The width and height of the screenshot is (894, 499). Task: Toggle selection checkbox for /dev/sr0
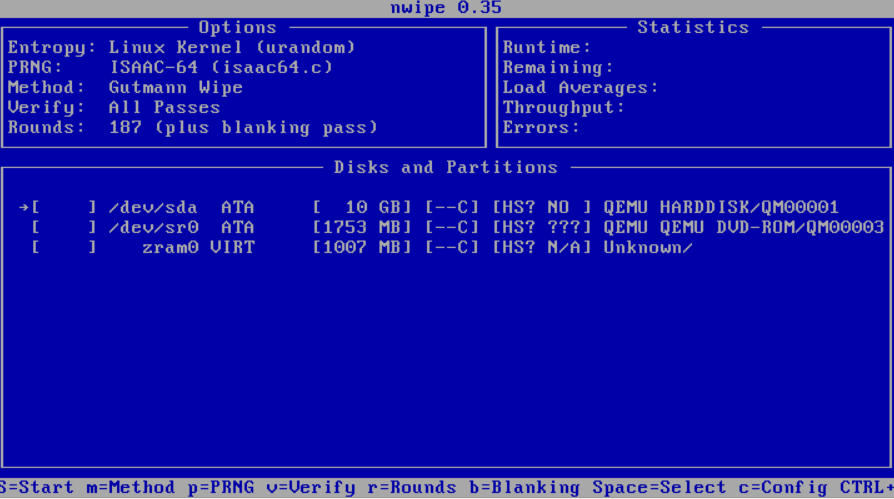point(64,227)
